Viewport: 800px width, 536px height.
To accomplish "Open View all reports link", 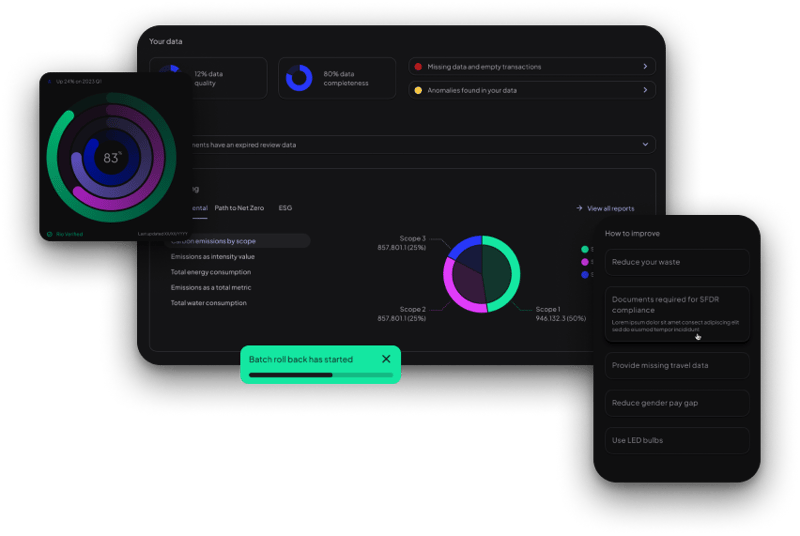I will pyautogui.click(x=611, y=209).
